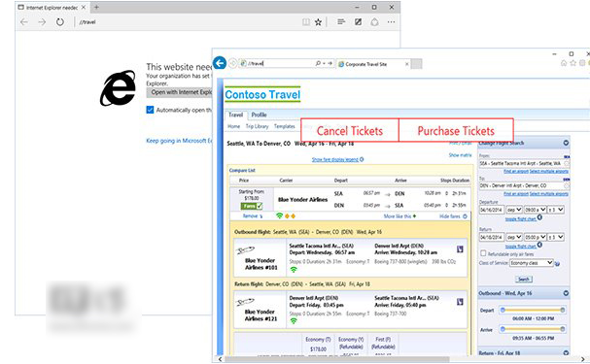This screenshot has height=364, width=590.
Task: Click the Departure date field 04/16/2014
Action: [x=492, y=210]
